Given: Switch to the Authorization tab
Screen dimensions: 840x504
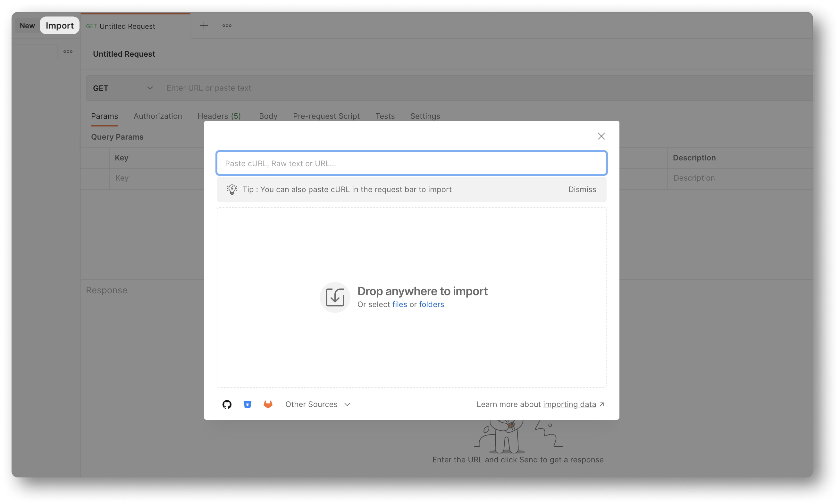Looking at the screenshot, I should (x=157, y=116).
